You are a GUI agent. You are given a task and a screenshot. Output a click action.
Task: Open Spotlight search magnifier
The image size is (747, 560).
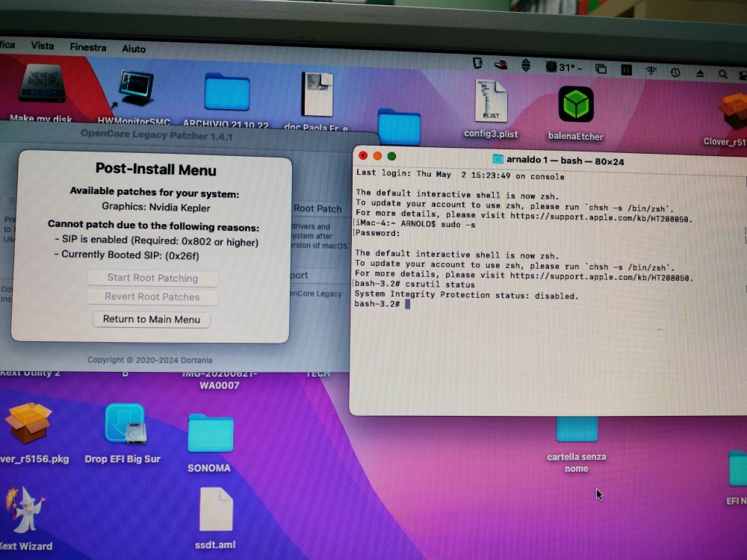click(722, 74)
